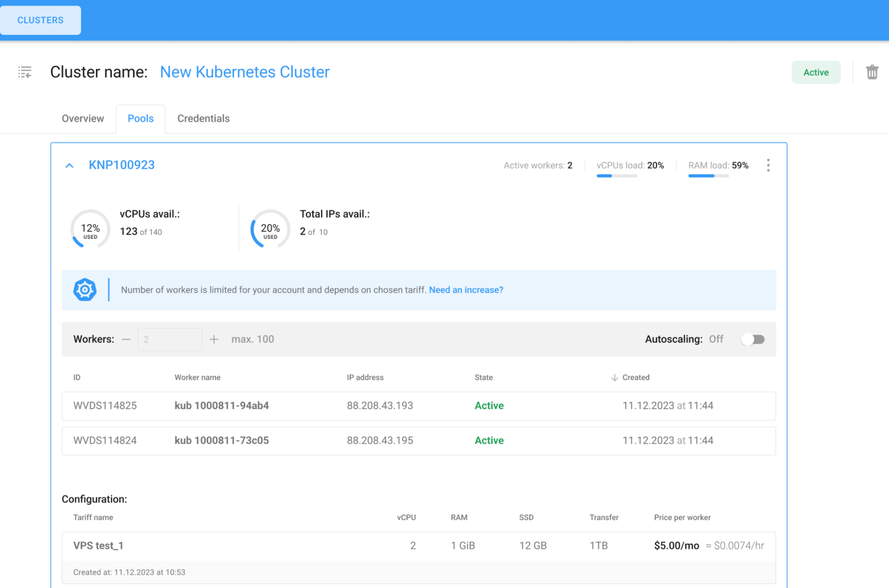Click Active state of WVDS114824 worker
Viewport: 889px width, 588px height.
tap(489, 441)
